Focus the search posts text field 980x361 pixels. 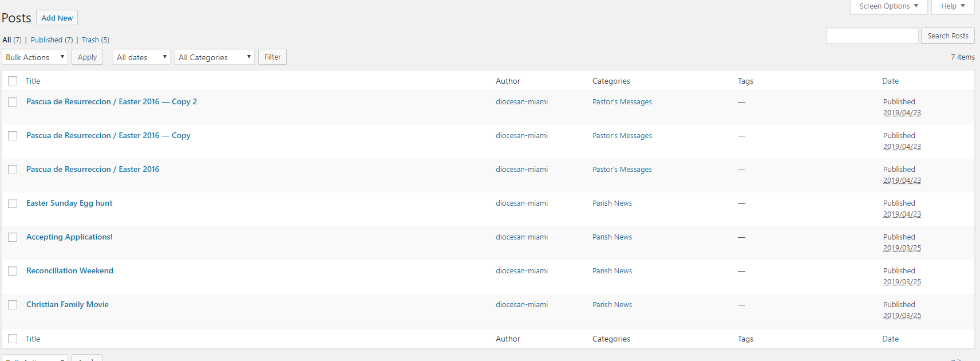tap(872, 36)
